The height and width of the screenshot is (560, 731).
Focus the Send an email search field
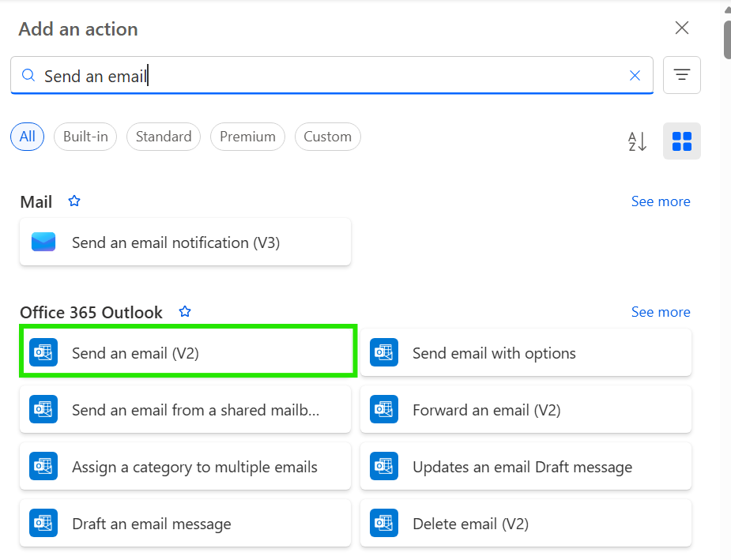(x=332, y=76)
